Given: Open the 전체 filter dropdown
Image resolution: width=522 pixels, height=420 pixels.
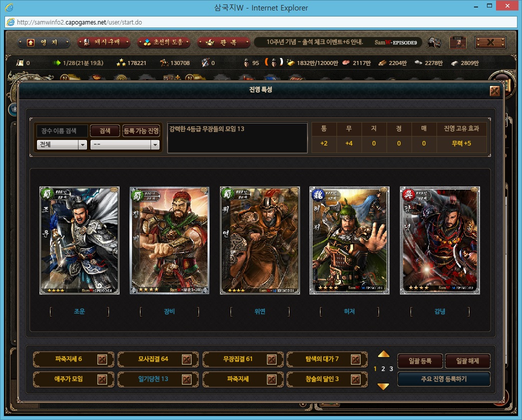Looking at the screenshot, I should point(62,144).
